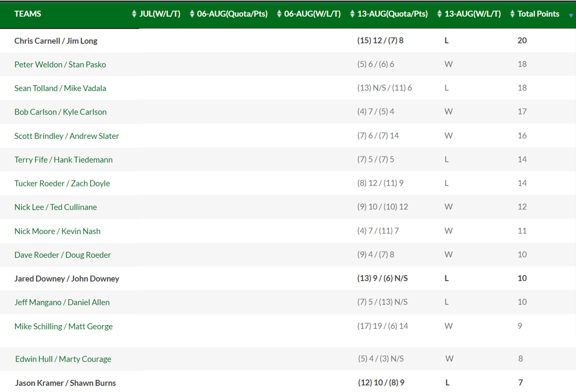The height and width of the screenshot is (392, 576).
Task: Open Peter Weldon / Stan Pasko team link
Action: click(60, 64)
